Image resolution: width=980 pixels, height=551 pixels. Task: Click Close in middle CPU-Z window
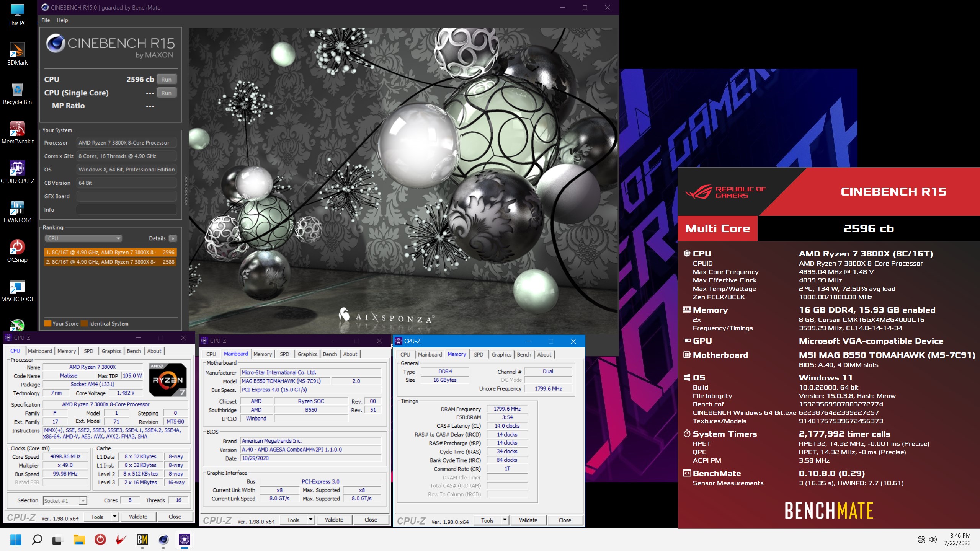click(371, 520)
